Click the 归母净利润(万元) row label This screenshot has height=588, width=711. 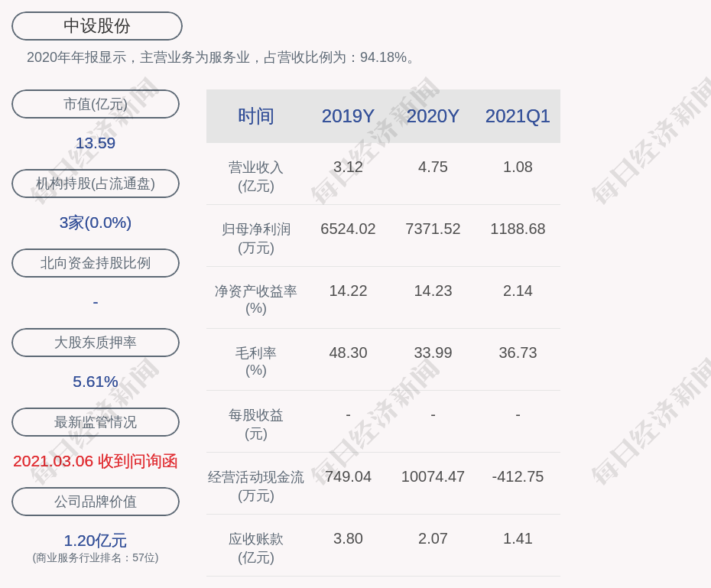point(256,239)
